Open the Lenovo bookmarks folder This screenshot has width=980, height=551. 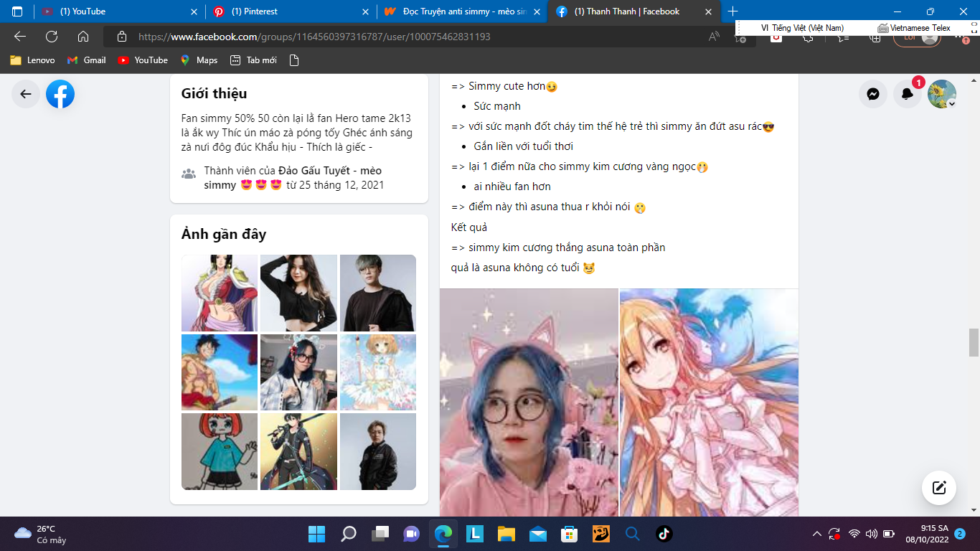[x=32, y=60]
